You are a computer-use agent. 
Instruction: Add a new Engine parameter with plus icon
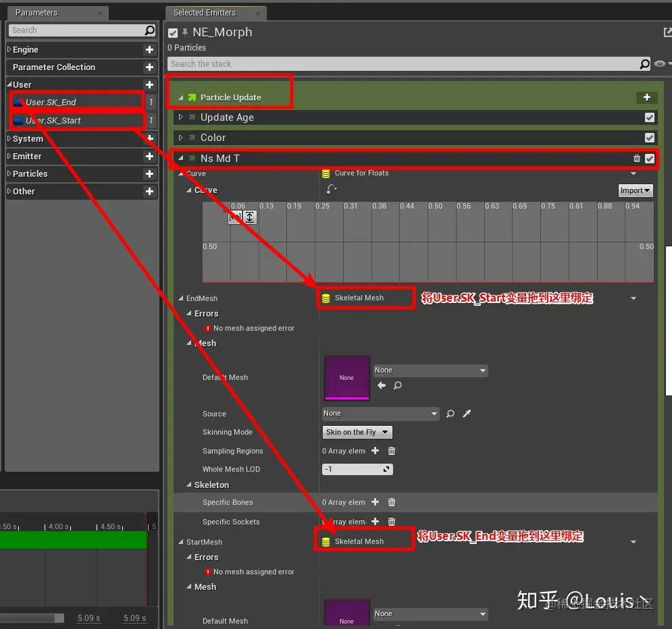(149, 50)
